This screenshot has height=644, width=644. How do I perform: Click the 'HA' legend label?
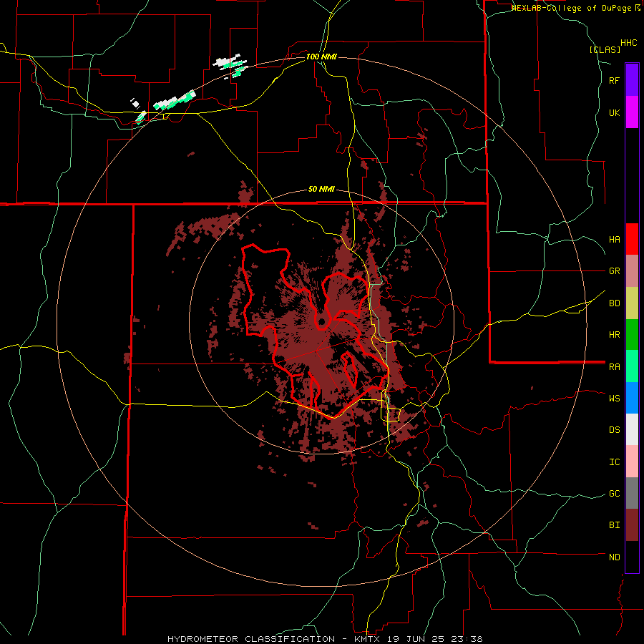pyautogui.click(x=615, y=239)
